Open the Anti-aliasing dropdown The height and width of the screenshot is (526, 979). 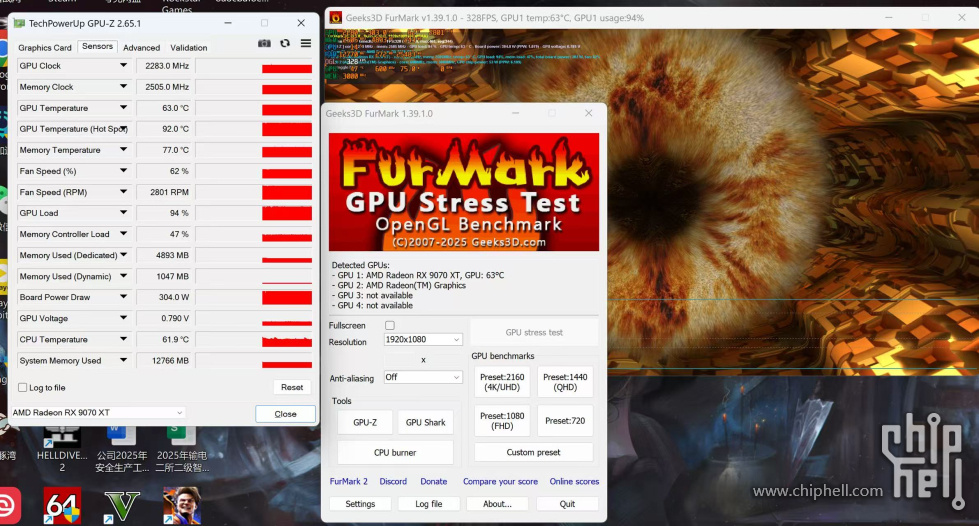[x=423, y=377]
